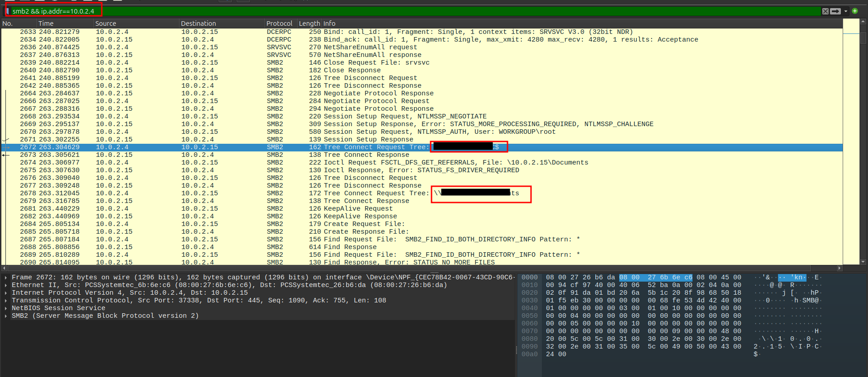868x377 pixels.
Task: Click the green plus add filter button
Action: point(855,11)
